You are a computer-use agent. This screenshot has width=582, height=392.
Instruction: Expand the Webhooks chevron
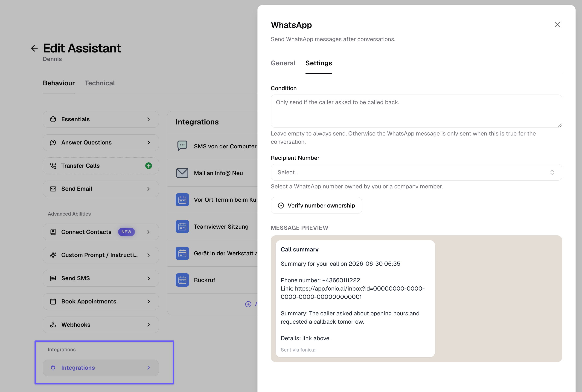click(149, 325)
